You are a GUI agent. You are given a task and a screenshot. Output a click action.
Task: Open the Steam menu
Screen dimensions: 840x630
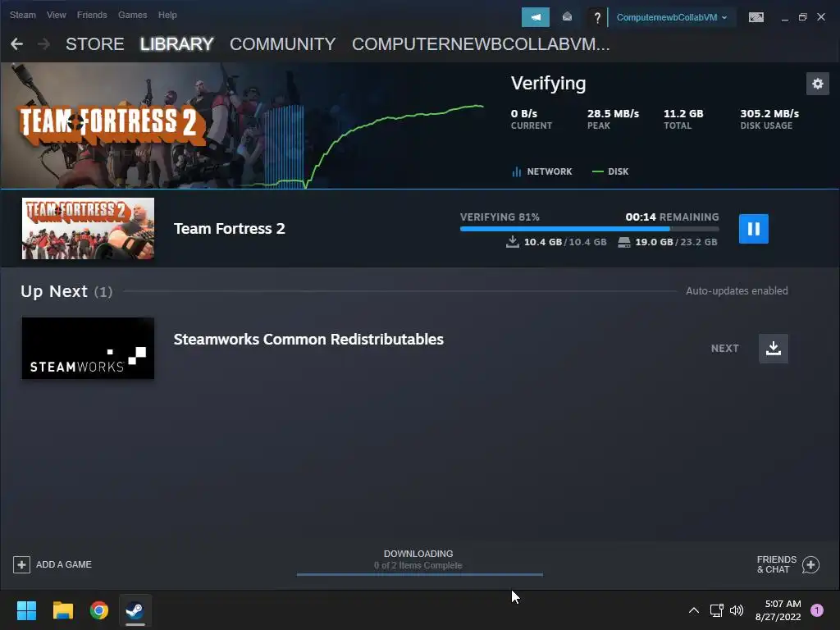coord(22,15)
